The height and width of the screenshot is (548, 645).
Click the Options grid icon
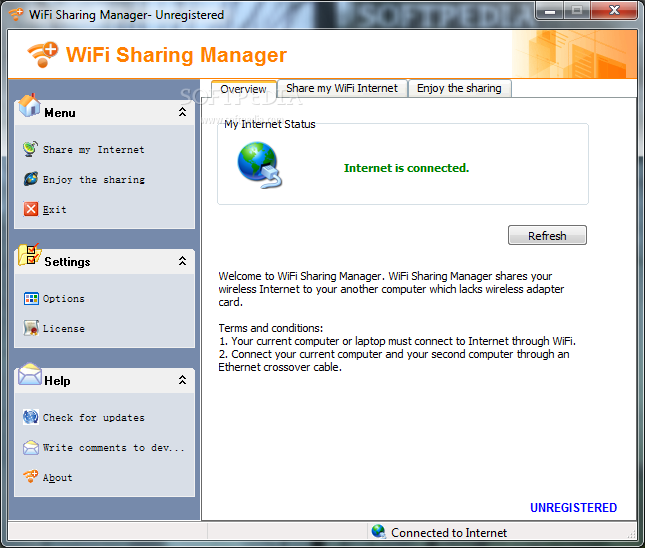[31, 298]
